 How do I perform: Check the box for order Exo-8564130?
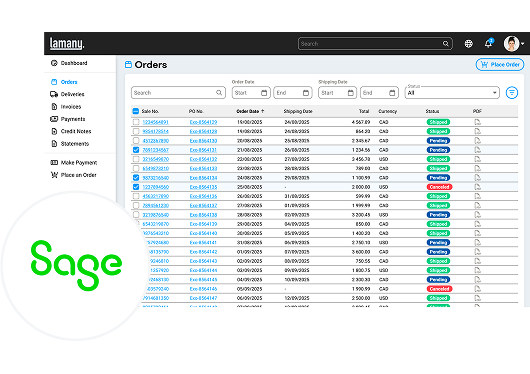tap(136, 140)
